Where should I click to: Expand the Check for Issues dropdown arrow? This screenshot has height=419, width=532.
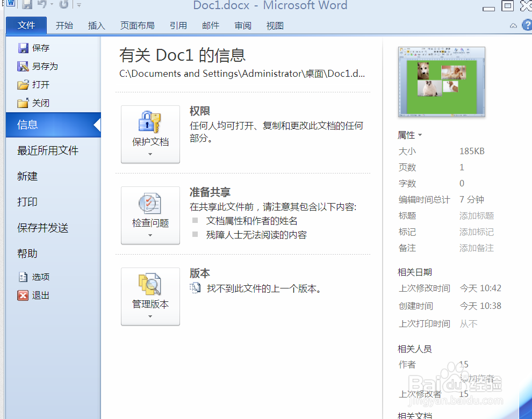150,235
